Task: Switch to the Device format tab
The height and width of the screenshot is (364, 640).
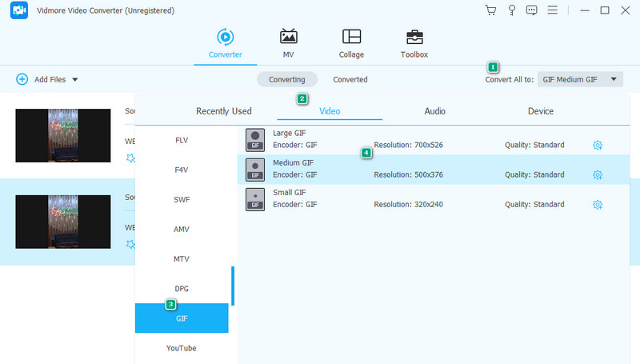Action: [x=540, y=111]
